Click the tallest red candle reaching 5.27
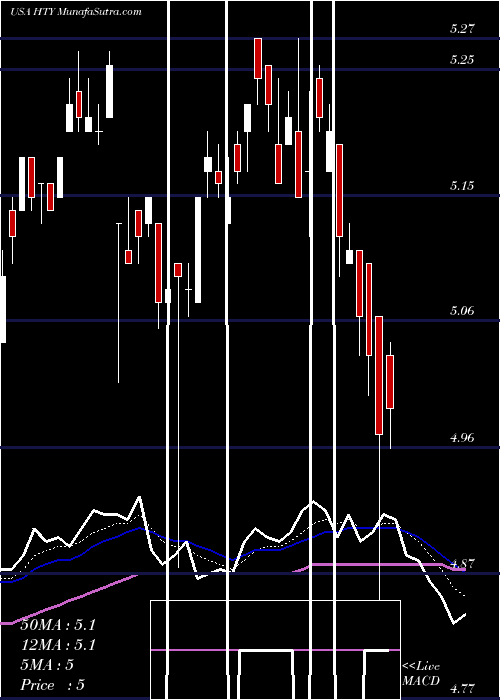This screenshot has width=500, height=700. [258, 58]
